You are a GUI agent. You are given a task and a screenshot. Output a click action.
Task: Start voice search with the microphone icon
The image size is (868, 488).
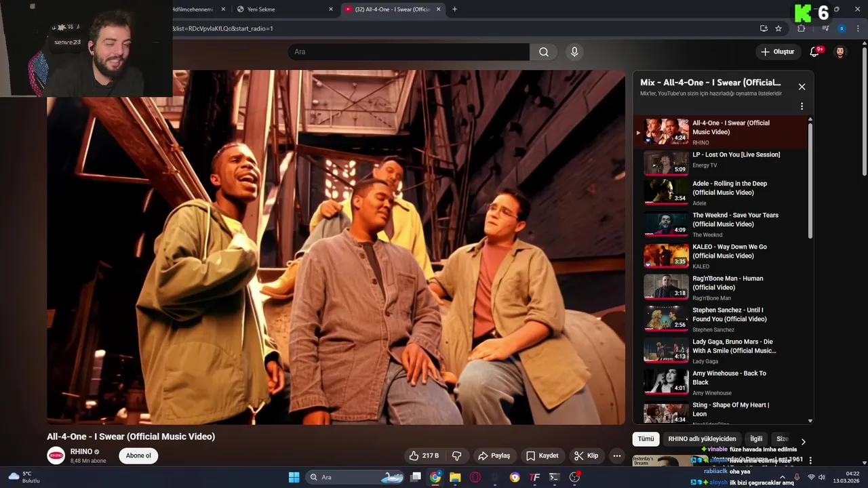(x=574, y=52)
